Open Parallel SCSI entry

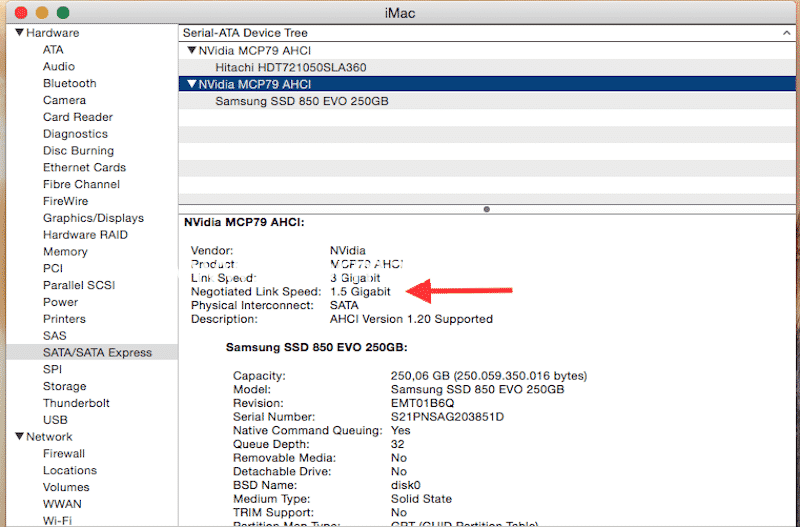pyautogui.click(x=79, y=285)
